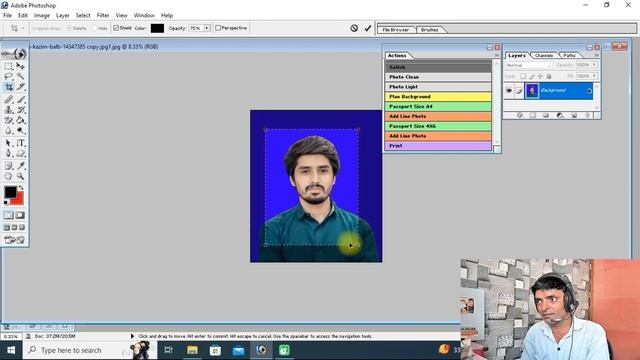Click adjustment layer icon in Layers panel
This screenshot has height=360, width=640.
pos(560,116)
